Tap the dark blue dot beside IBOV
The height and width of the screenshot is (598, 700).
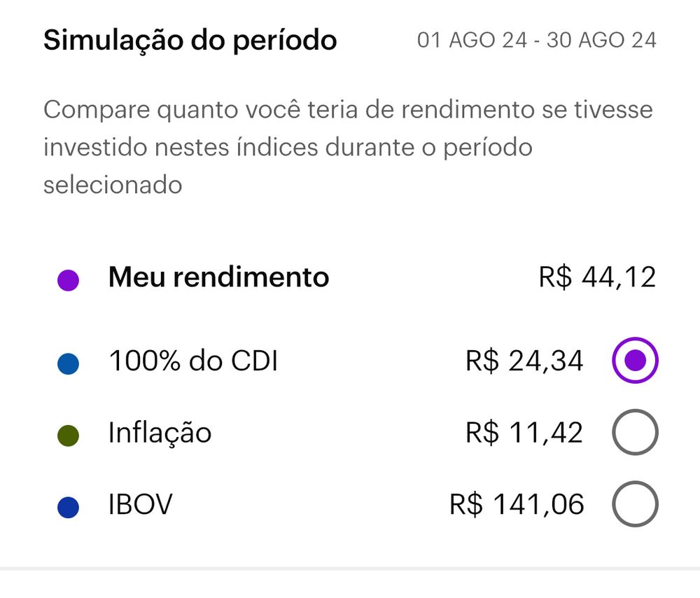pos(68,507)
